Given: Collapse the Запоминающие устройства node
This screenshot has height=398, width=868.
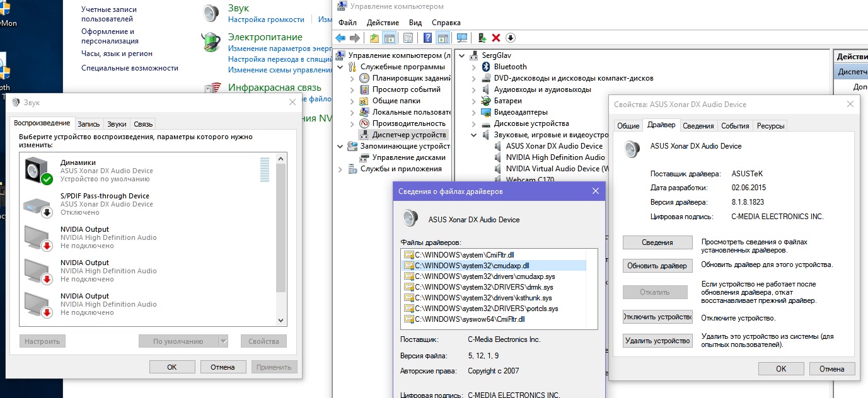Looking at the screenshot, I should click(341, 146).
